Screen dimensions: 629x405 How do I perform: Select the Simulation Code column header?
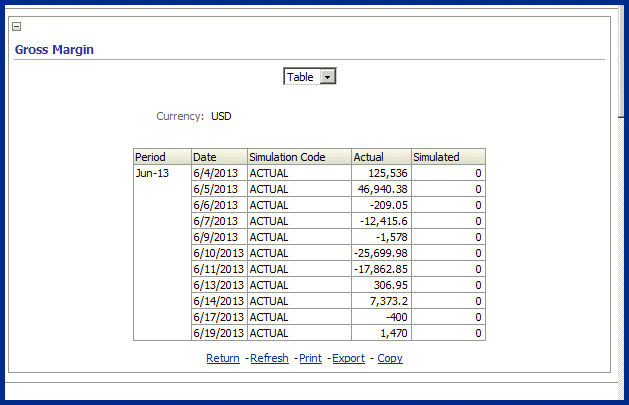(x=299, y=157)
